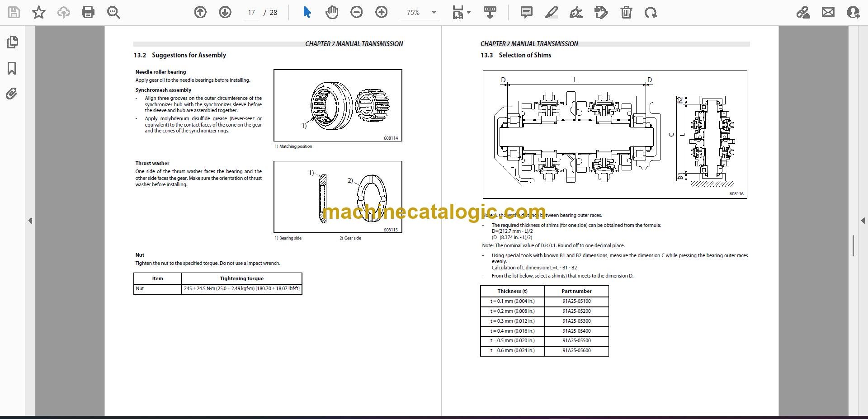Send the file by email envelope icon

coord(828,12)
